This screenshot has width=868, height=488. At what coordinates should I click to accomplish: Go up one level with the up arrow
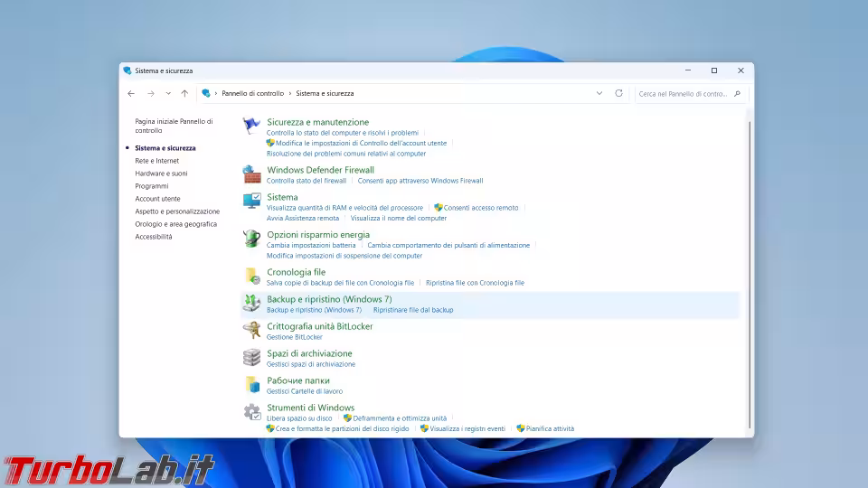(184, 93)
